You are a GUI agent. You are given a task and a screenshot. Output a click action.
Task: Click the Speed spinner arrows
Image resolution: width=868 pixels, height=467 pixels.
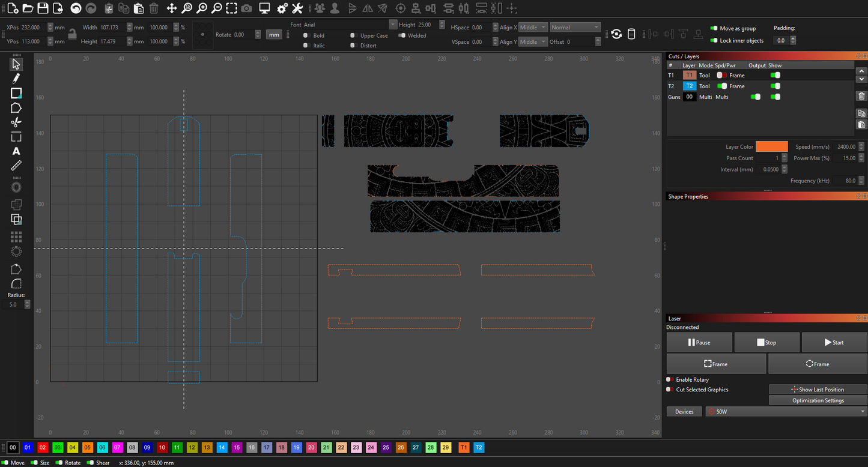pos(862,146)
